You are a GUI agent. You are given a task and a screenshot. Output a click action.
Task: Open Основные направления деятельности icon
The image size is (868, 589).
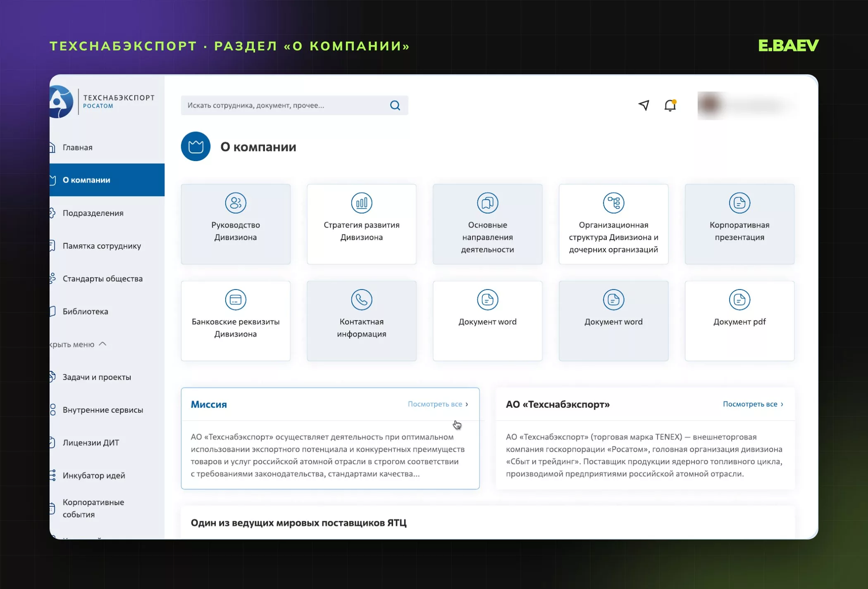pyautogui.click(x=488, y=203)
